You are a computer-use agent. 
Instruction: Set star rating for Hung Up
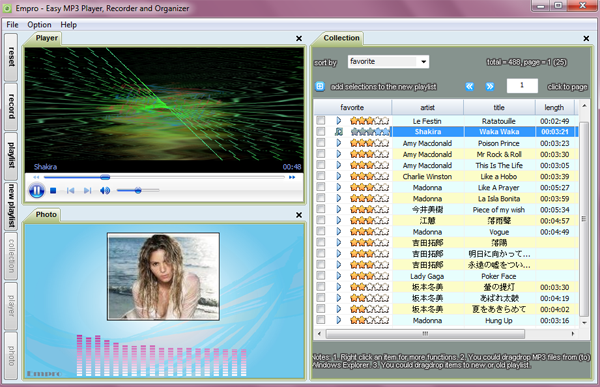pos(370,320)
